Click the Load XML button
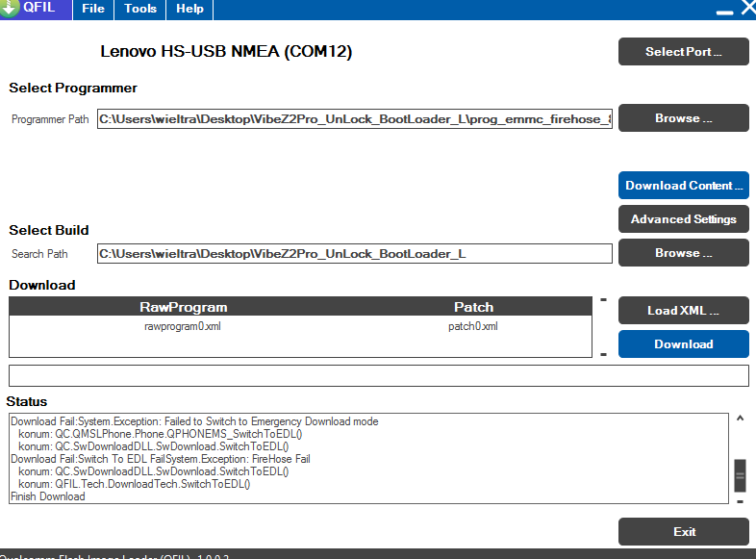This screenshot has width=756, height=559. [x=683, y=310]
